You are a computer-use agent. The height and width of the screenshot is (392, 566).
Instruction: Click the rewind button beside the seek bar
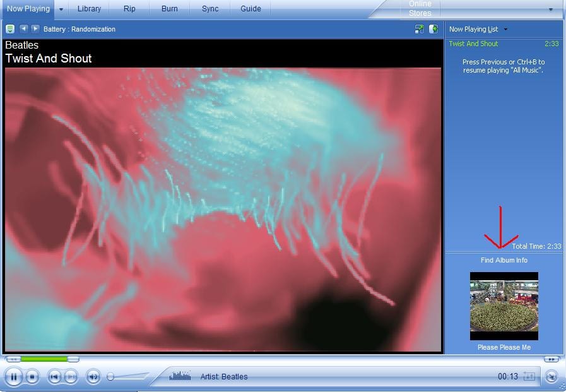[13, 359]
